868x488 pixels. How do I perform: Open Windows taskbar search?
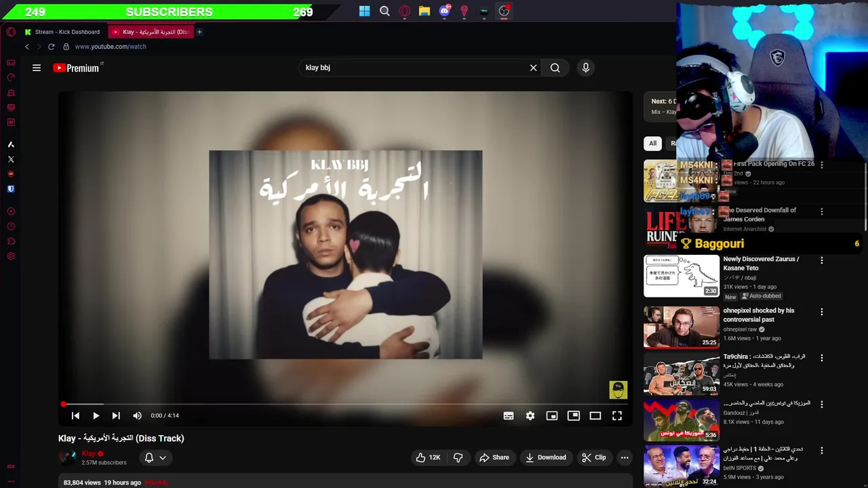[x=384, y=11]
